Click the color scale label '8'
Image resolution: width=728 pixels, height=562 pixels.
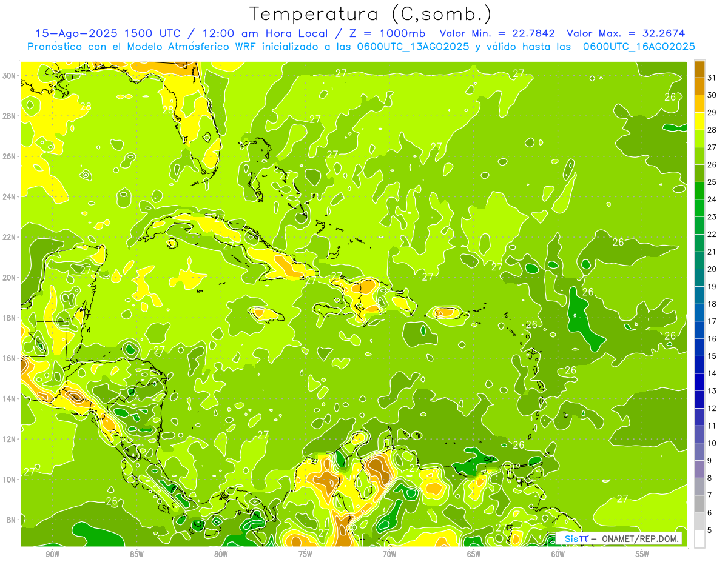coord(710,478)
